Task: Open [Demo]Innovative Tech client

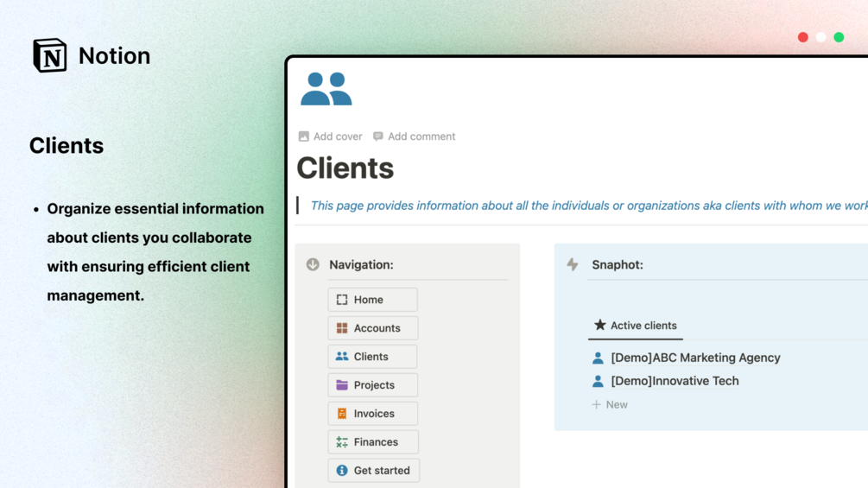Action: [x=675, y=381]
